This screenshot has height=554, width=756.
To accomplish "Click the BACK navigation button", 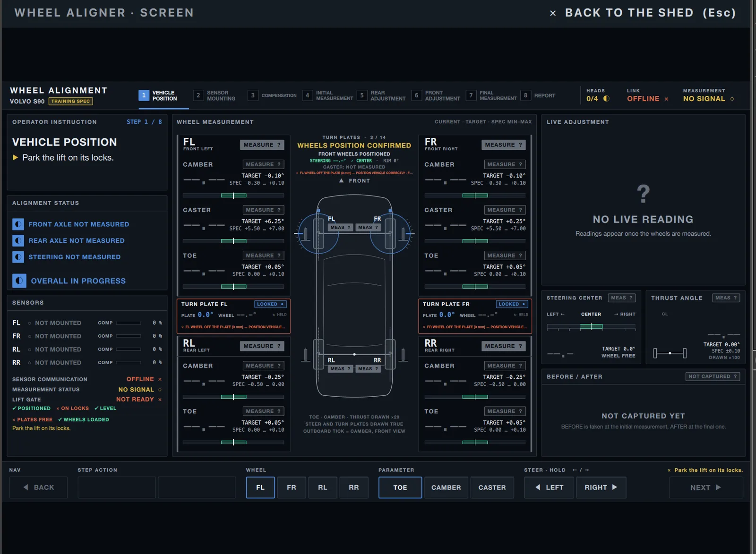I will click(38, 487).
